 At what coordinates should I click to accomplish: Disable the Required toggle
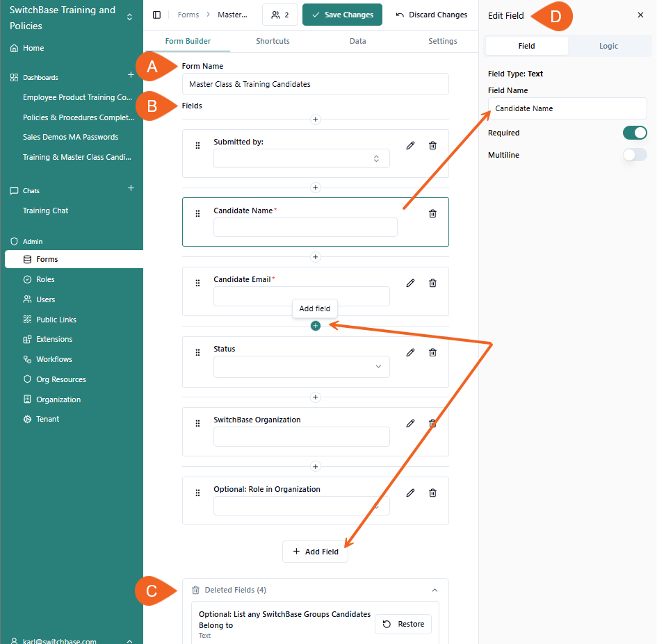tap(635, 132)
